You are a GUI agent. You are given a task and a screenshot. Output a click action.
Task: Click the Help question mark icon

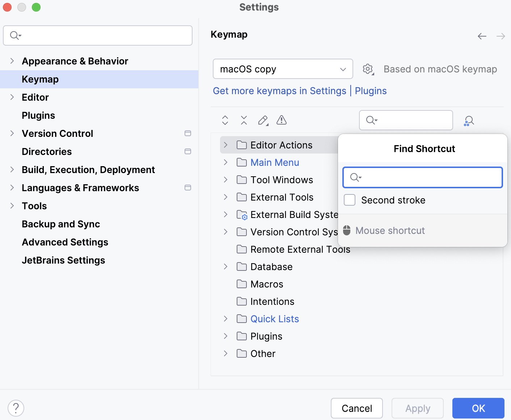click(16, 408)
